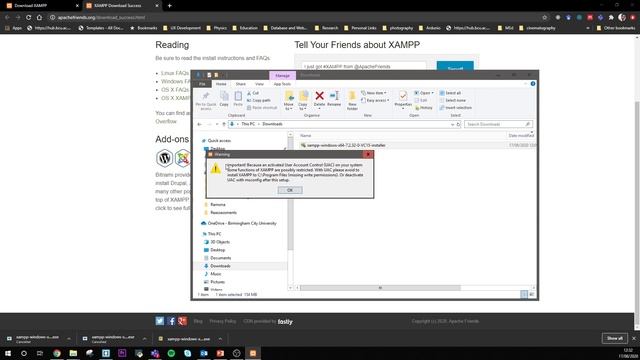Click the Chrome home button

[x=39, y=18]
